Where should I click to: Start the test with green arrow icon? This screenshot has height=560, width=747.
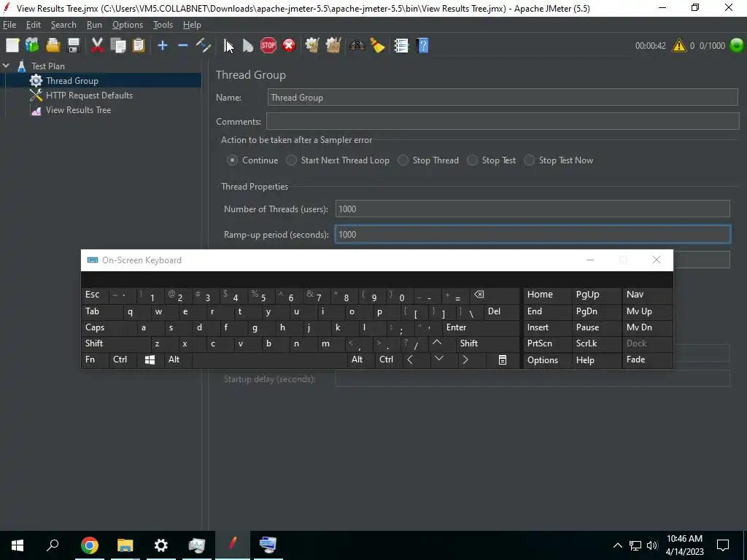tap(228, 46)
